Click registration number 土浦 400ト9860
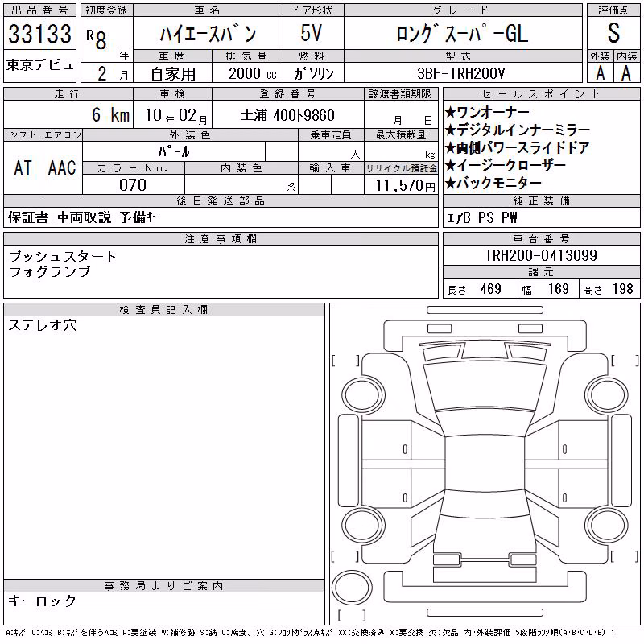The width and height of the screenshot is (644, 644). [287, 115]
